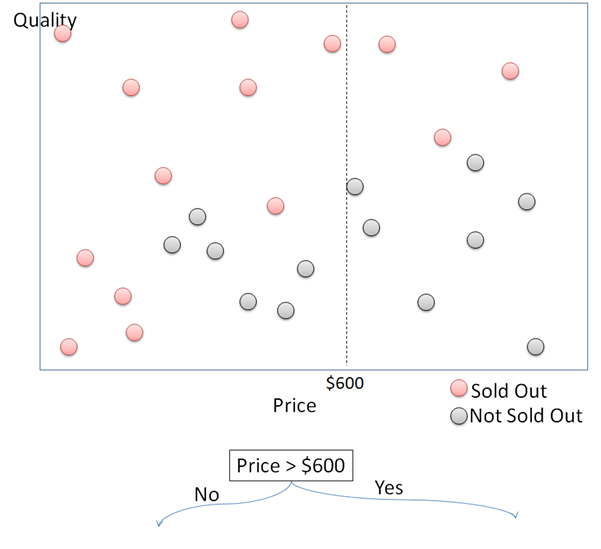Click the gray Not Sold Out legend circle

pyautogui.click(x=459, y=415)
